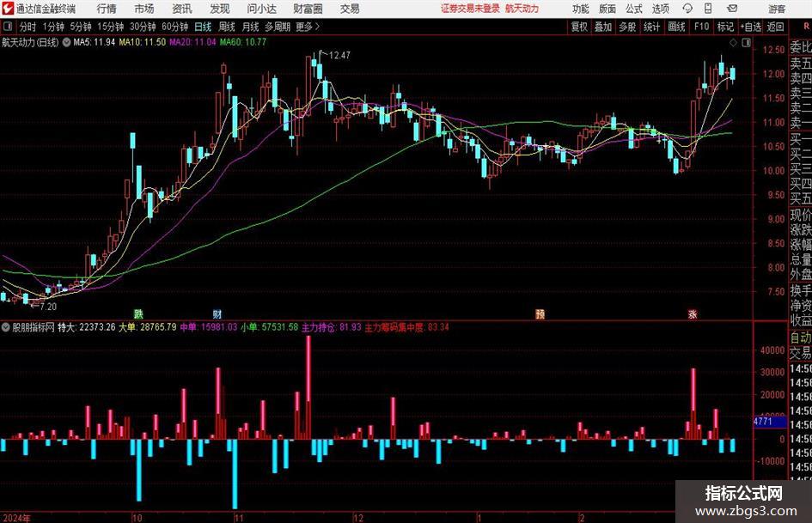Image resolution: width=812 pixels, height=523 pixels.
Task: Click the 游客 guest account label
Action: [777, 9]
